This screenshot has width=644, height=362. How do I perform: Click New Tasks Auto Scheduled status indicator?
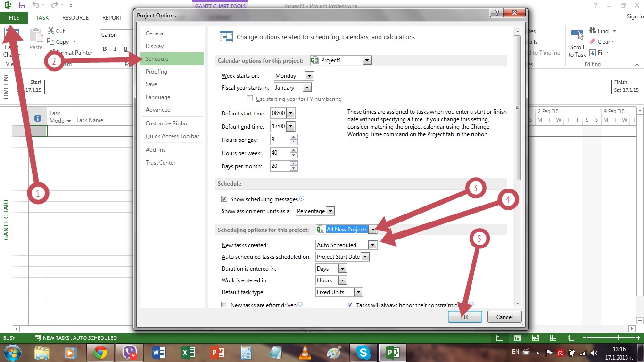point(75,338)
